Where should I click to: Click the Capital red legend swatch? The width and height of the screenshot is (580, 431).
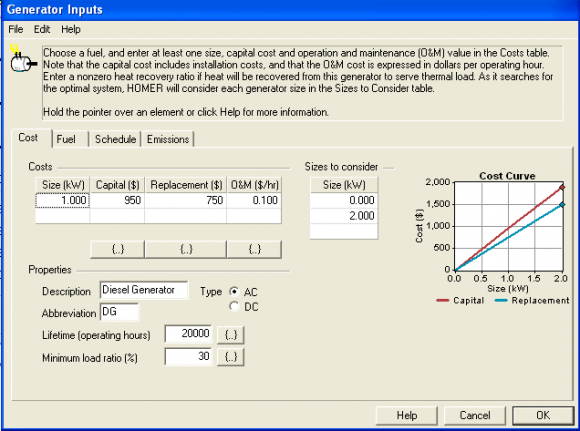tap(442, 300)
